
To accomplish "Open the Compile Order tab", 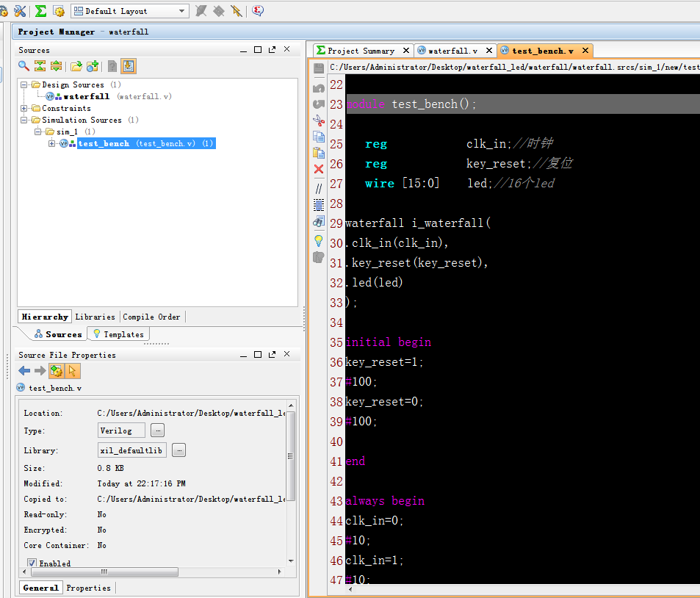I will coord(151,317).
